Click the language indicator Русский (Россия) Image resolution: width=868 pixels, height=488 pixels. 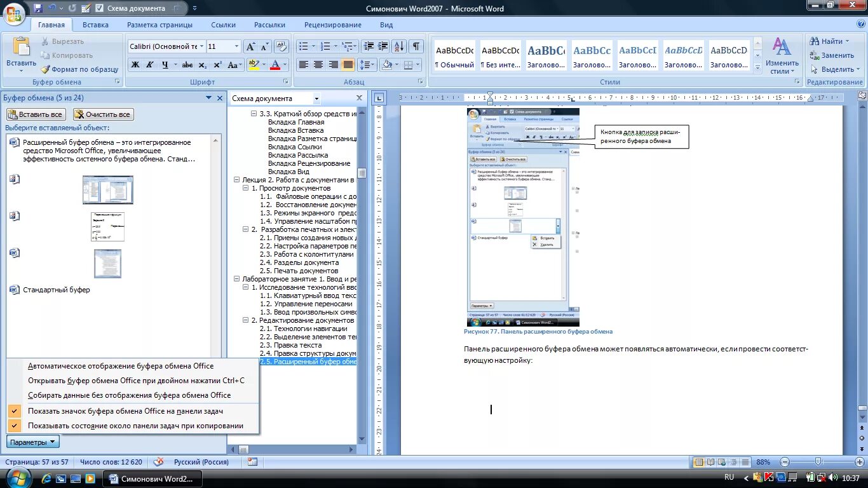(201, 462)
